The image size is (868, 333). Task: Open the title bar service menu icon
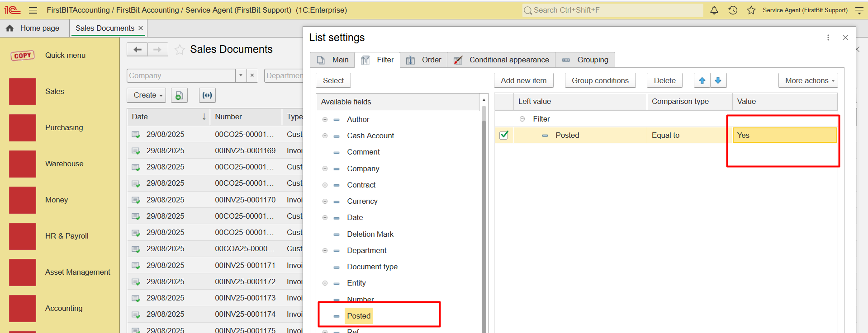coord(859,10)
